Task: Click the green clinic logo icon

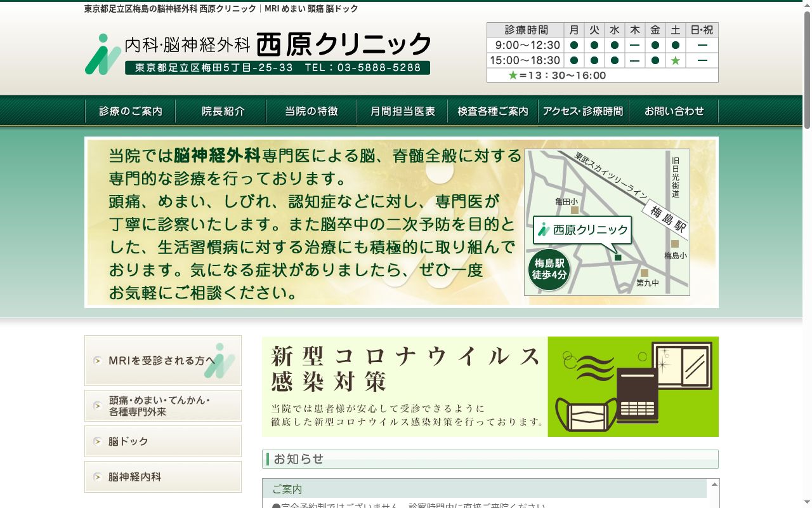Action: point(103,54)
